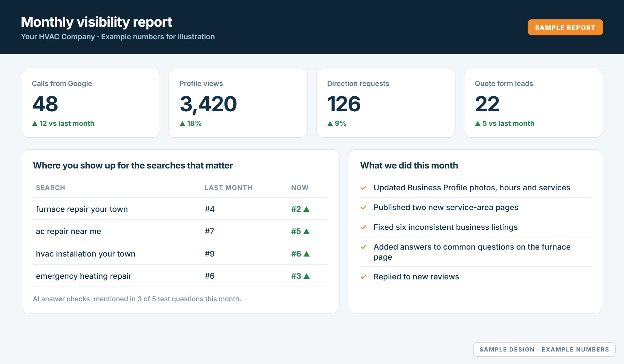624x364 pixels.
Task: Click the checkmark beside Replied to new reviews
Action: click(x=364, y=277)
